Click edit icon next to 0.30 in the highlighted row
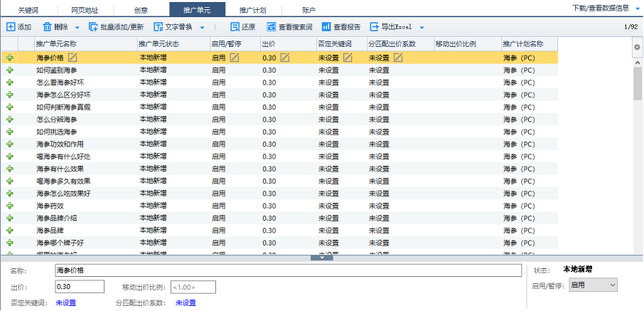Viewport: 644px width, 311px height. tap(285, 57)
